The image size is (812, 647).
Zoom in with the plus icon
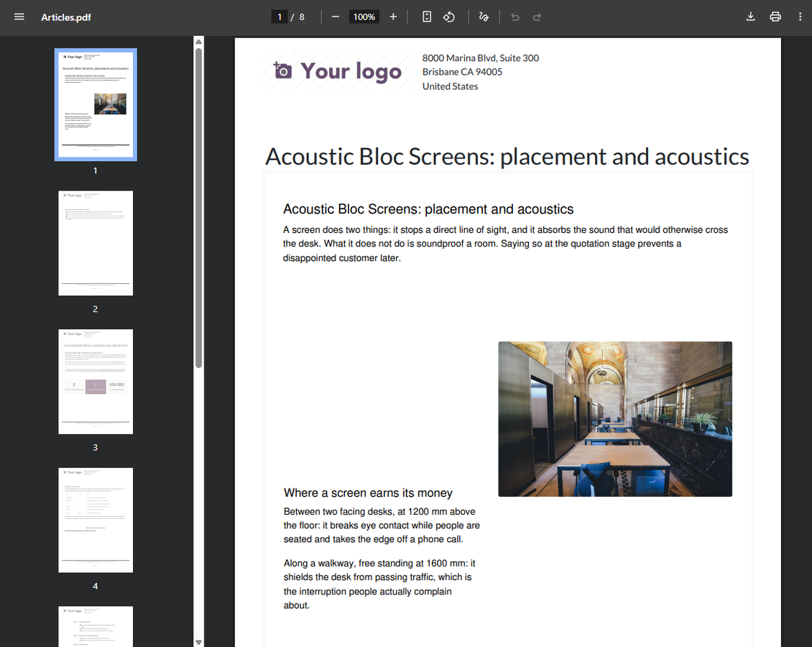click(393, 17)
